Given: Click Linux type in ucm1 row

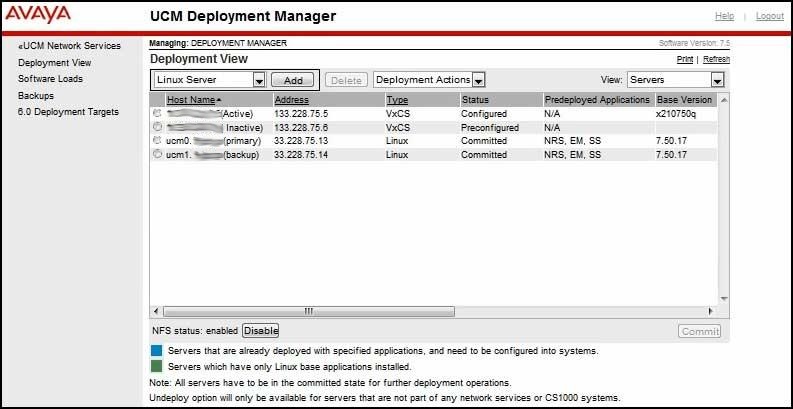Looking at the screenshot, I should pyautogui.click(x=397, y=155).
